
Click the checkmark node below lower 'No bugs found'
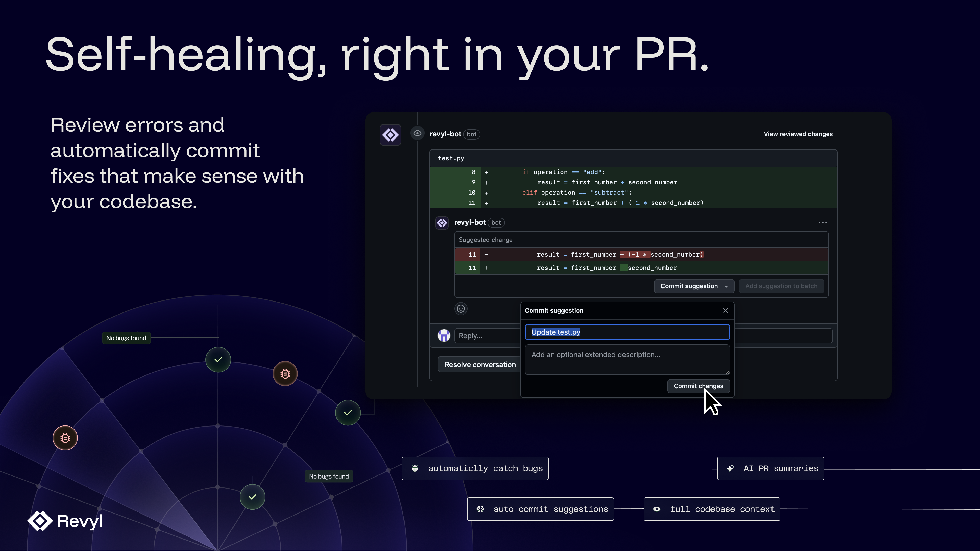point(252,497)
